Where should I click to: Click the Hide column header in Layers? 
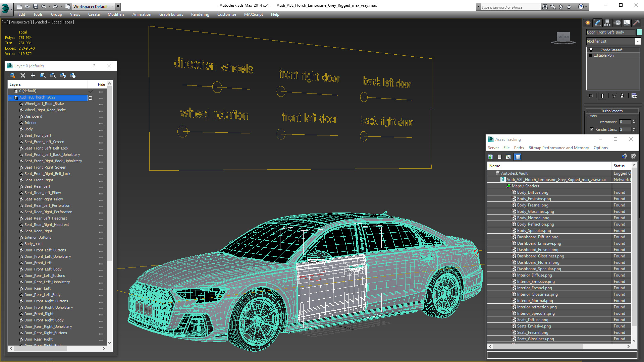pos(101,84)
